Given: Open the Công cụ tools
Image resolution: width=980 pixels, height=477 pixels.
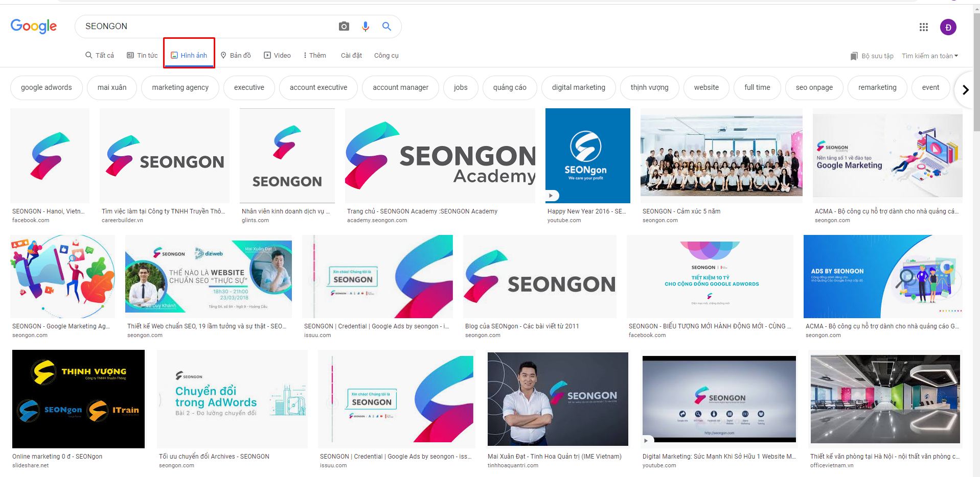Looking at the screenshot, I should (386, 55).
